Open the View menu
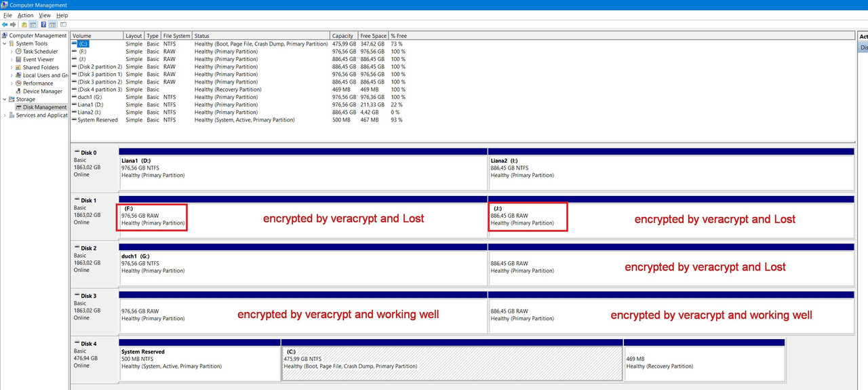Screen dimensions: 868x390 (45, 15)
